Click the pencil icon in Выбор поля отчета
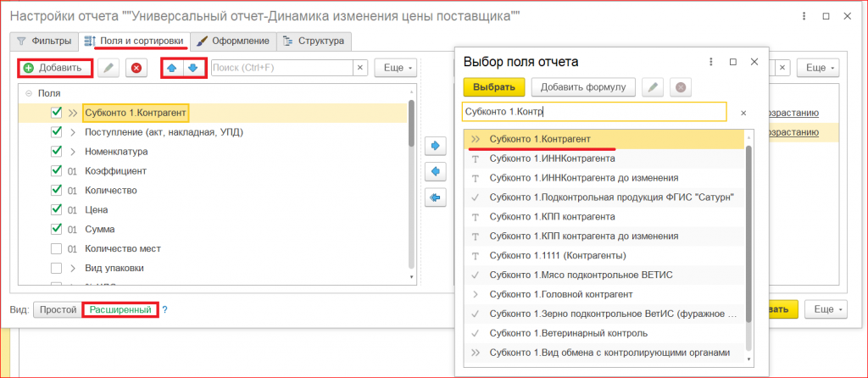 tap(652, 87)
